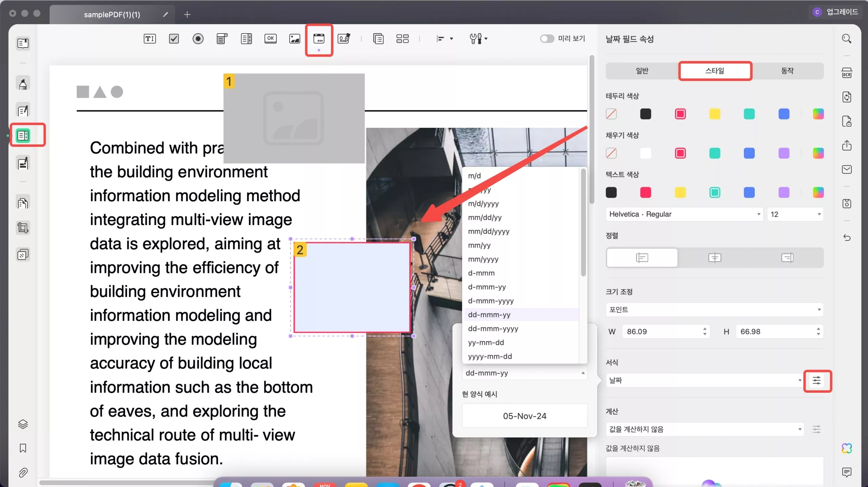Click the W width field 86.09
The height and width of the screenshot is (487, 868).
click(666, 332)
